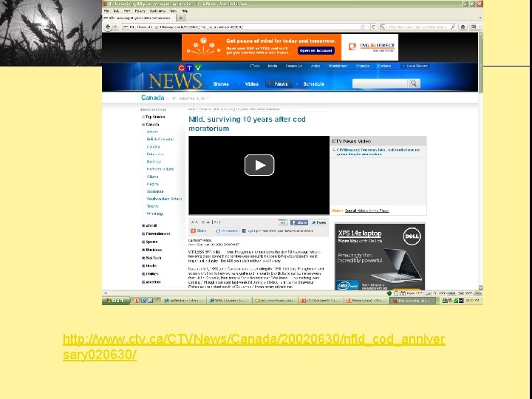Click the Windows Start button

coord(116,301)
